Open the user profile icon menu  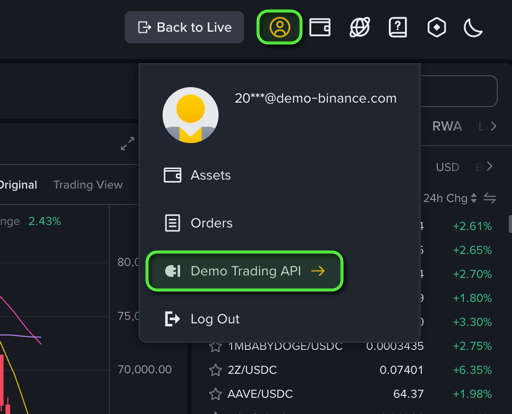point(279,27)
